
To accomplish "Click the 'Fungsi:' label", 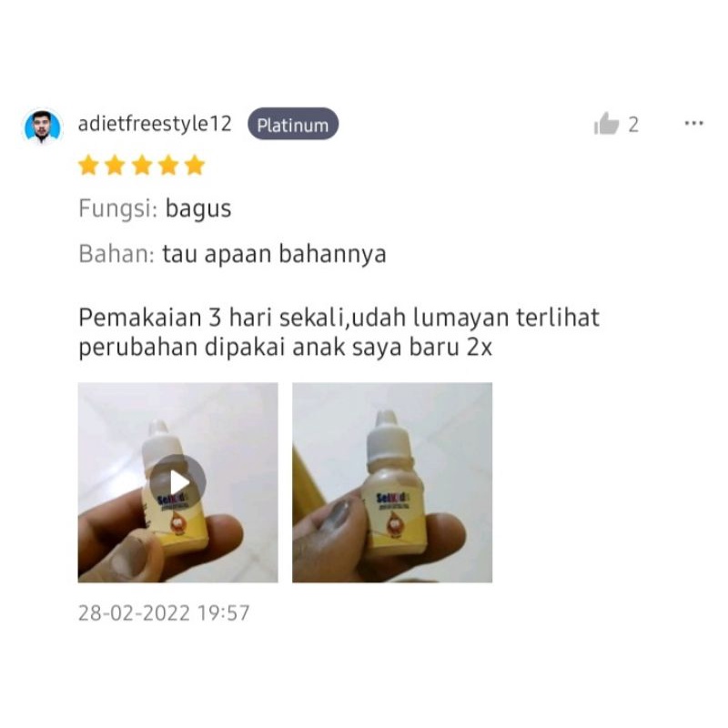I will [118, 208].
